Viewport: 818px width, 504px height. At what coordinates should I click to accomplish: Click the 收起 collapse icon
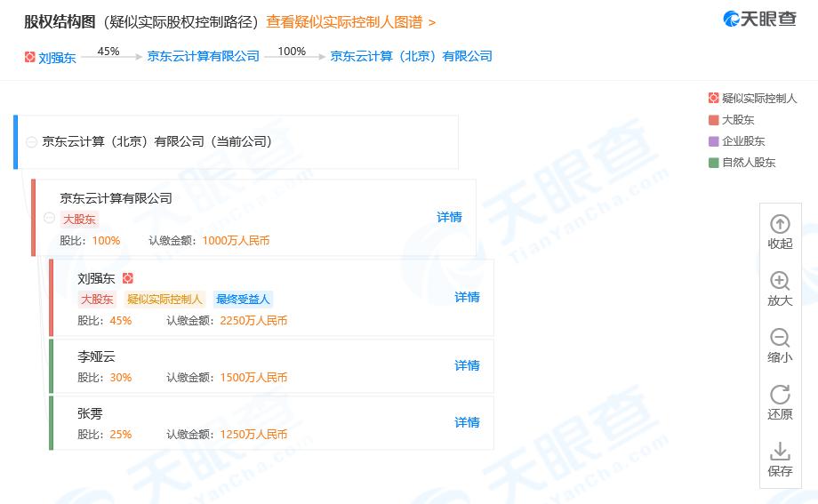click(x=780, y=224)
